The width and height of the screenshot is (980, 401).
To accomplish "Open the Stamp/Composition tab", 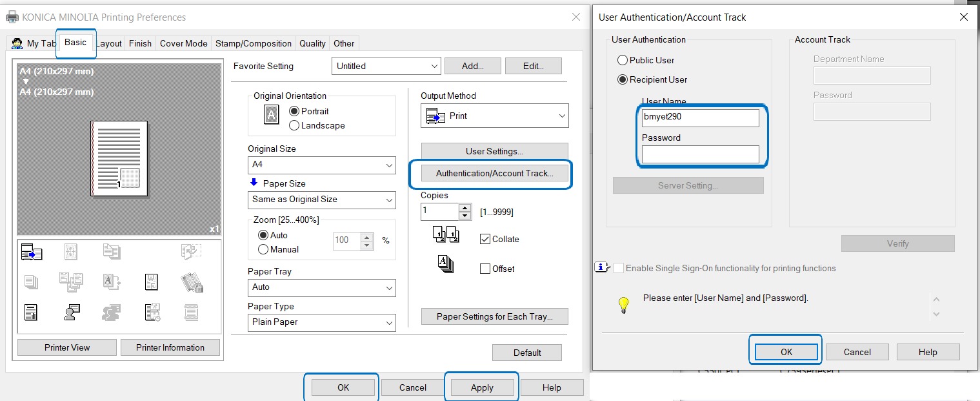I will 253,44.
